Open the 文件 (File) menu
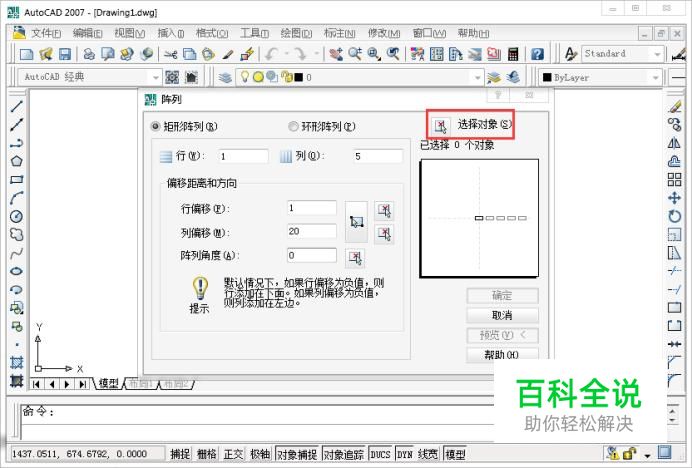 tap(46, 33)
